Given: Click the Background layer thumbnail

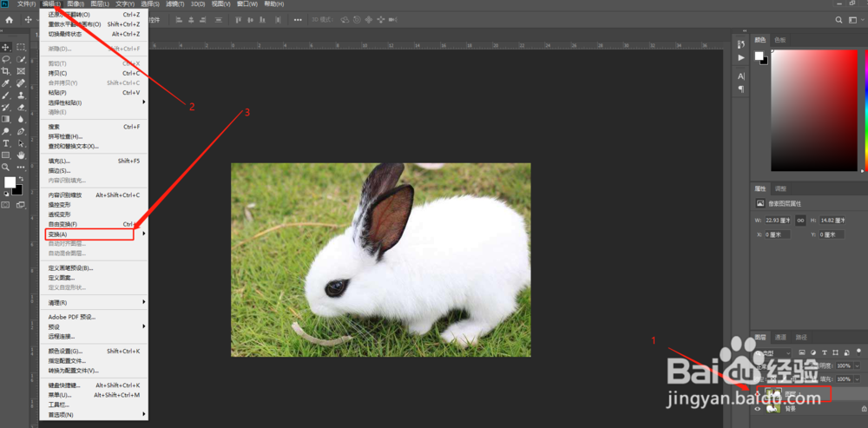Looking at the screenshot, I should click(x=773, y=409).
